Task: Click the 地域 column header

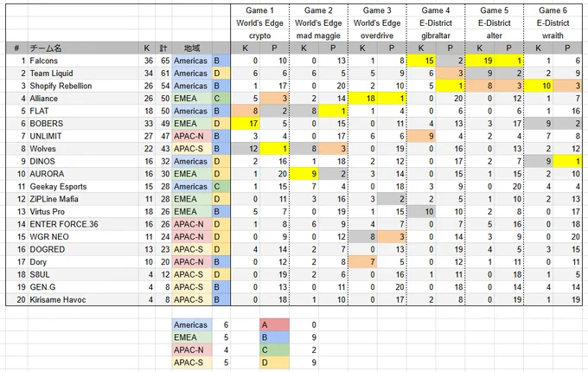Action: click(192, 48)
